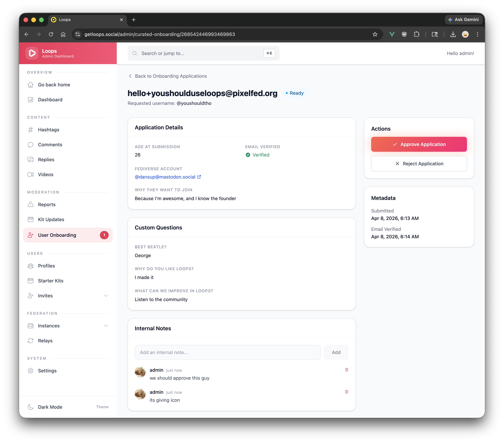This screenshot has height=443, width=504.
Task: Click the Reports warning triangle icon
Action: point(31,205)
